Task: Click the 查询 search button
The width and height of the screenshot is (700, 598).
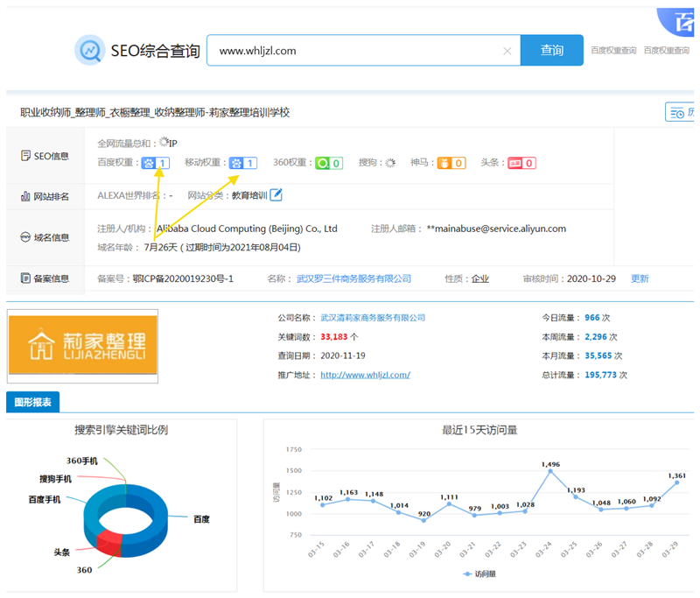Action: tap(552, 50)
